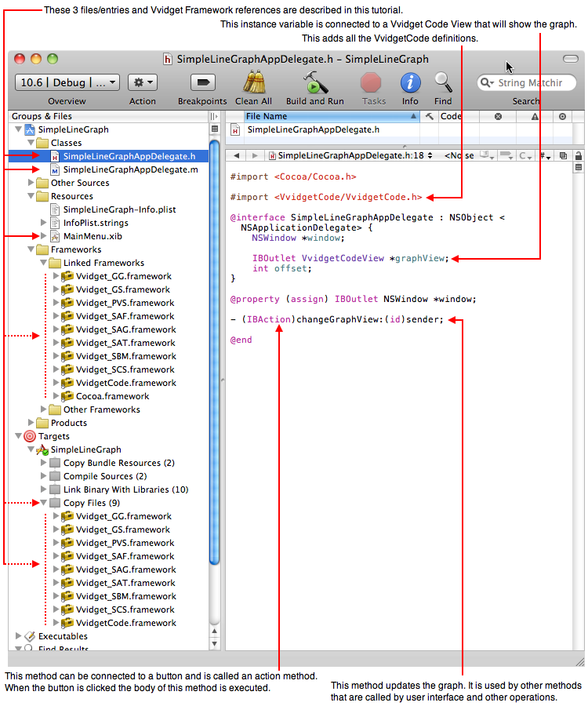Click the Breakpoints toolbar icon
Screen dimensions: 588x706
click(x=202, y=82)
